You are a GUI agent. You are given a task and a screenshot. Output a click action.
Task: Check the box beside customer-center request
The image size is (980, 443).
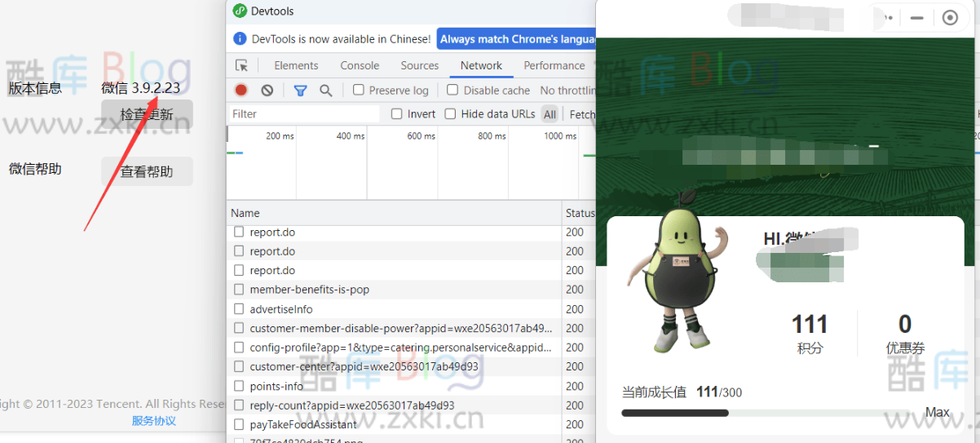point(239,366)
